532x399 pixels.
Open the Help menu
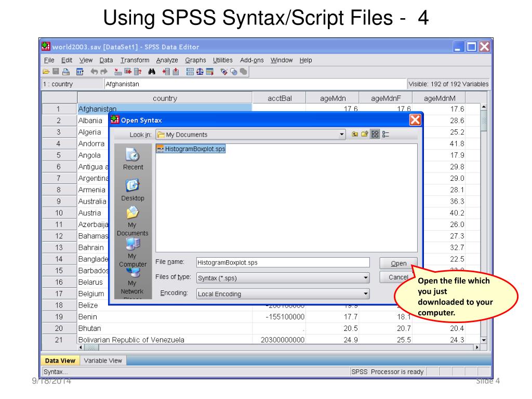pyautogui.click(x=305, y=60)
